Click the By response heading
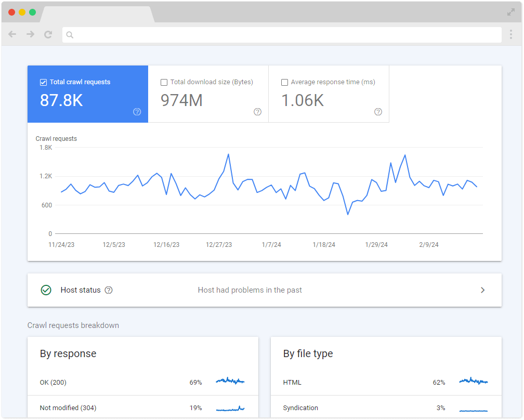 tap(68, 353)
